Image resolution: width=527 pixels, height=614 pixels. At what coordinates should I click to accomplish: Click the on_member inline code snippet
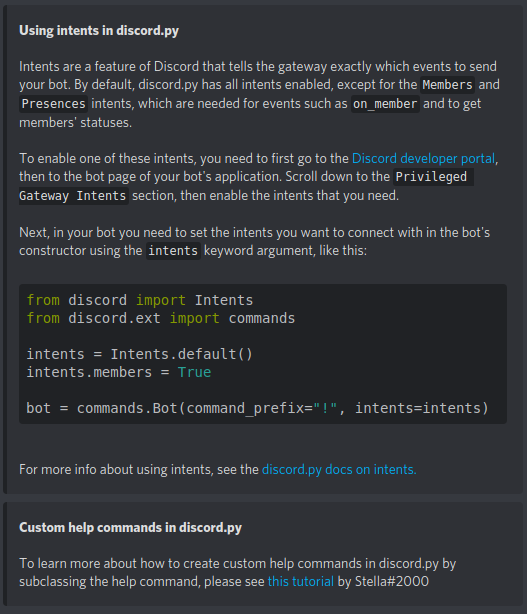(385, 104)
